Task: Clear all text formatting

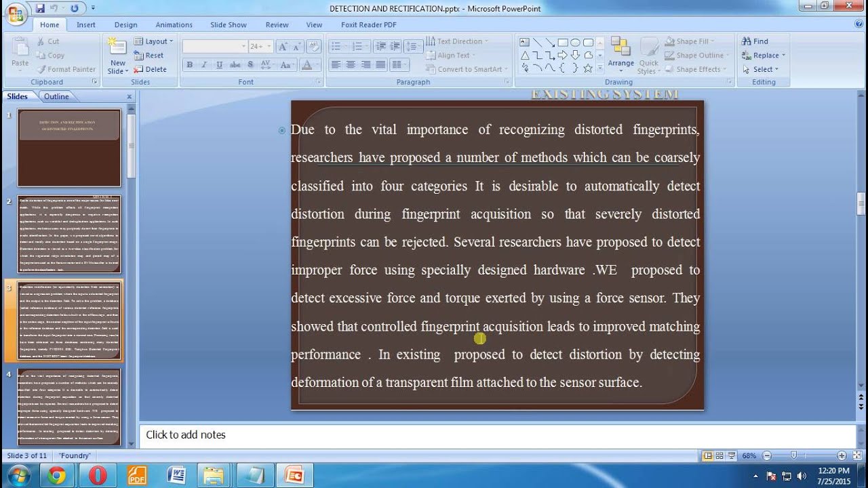Action: point(313,47)
